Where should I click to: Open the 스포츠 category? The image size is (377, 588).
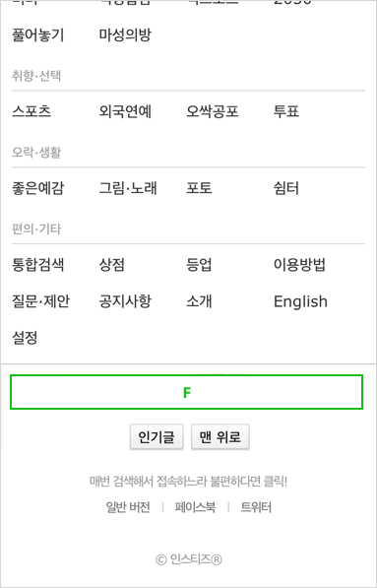[31, 111]
